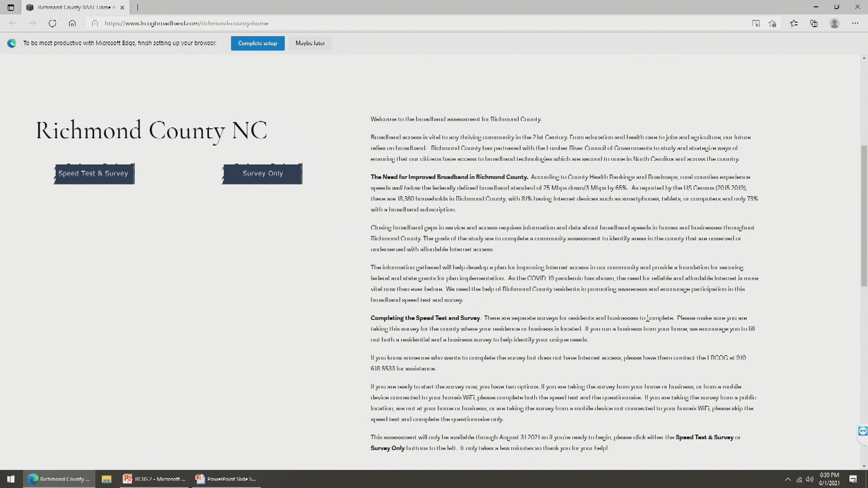The height and width of the screenshot is (488, 868).
Task: Click the Richmond County NC heading
Action: click(x=151, y=130)
